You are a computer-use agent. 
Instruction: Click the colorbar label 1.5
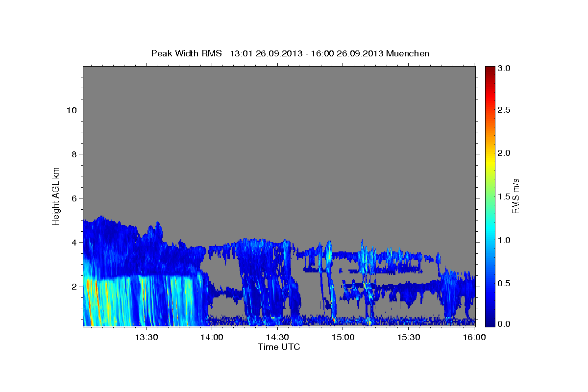click(x=504, y=196)
